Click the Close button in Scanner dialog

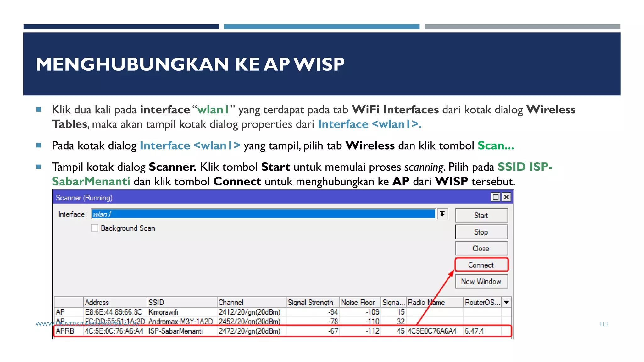481,249
